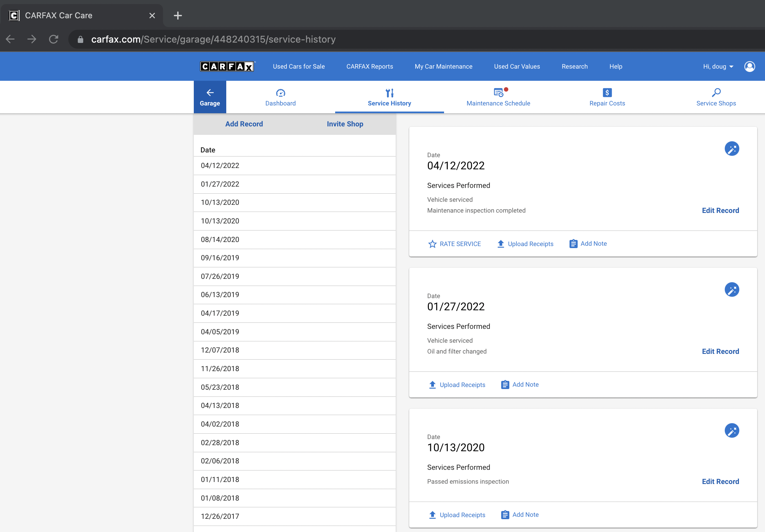Screen dimensions: 765x532
Task: Select the 02/28/2018 date row
Action: [x=295, y=443]
